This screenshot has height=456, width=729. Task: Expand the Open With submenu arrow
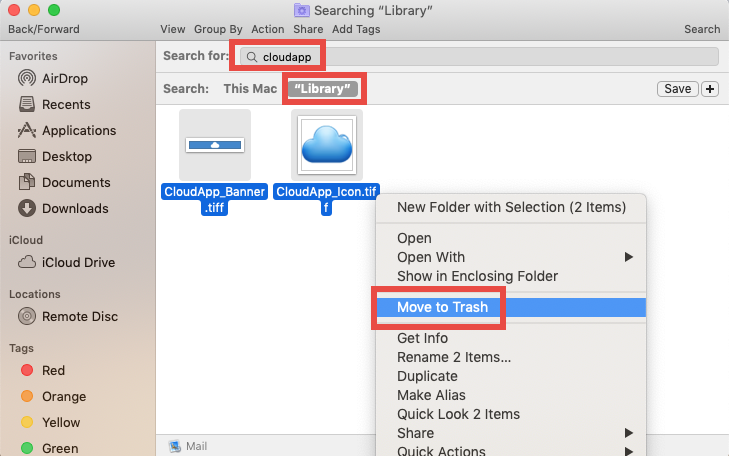tap(629, 257)
